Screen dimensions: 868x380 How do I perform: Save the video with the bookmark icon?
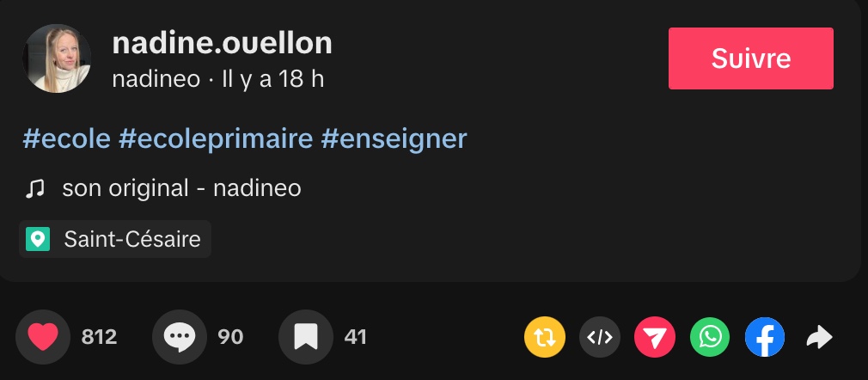coord(305,337)
